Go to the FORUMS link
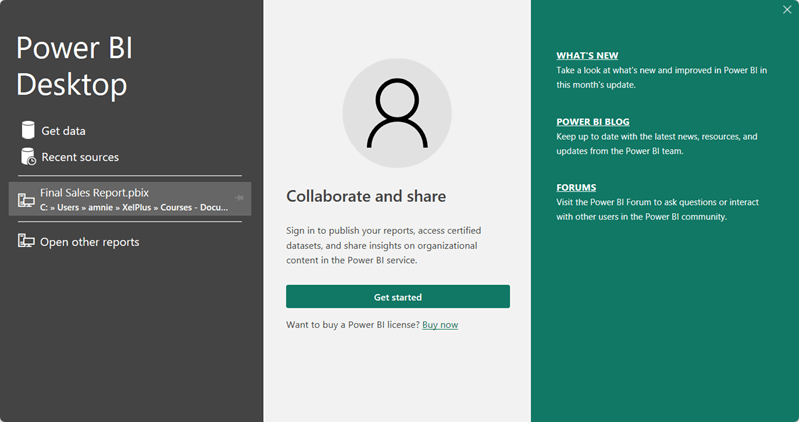Screen dimensions: 800x423 click(x=576, y=187)
